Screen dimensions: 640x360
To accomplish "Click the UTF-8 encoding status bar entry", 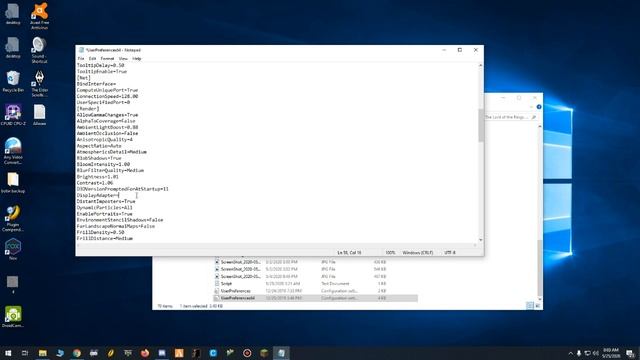I will (x=449, y=253).
